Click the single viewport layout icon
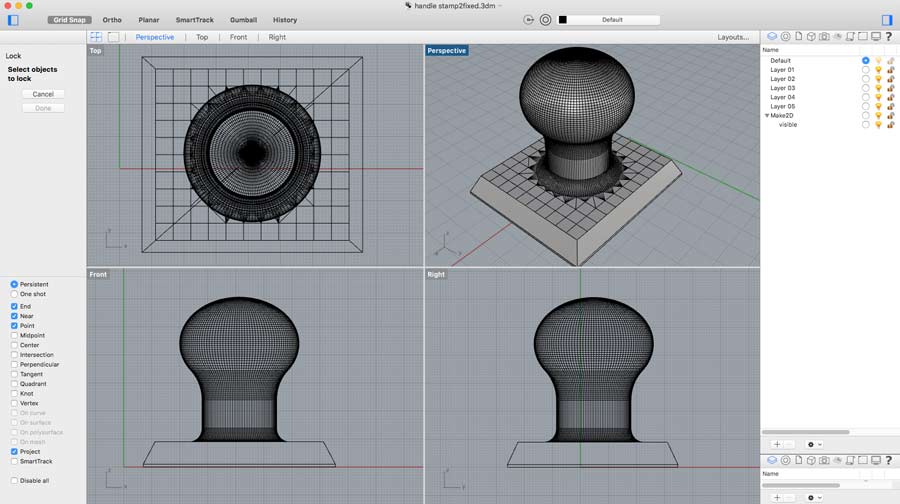This screenshot has height=504, width=900. click(x=113, y=37)
